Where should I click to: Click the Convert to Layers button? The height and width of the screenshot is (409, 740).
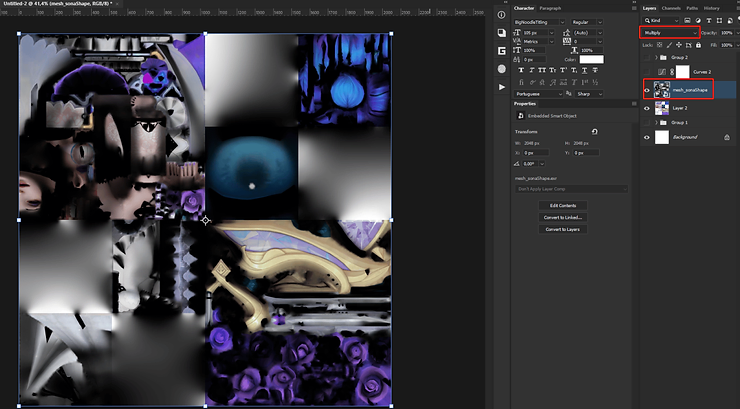562,229
